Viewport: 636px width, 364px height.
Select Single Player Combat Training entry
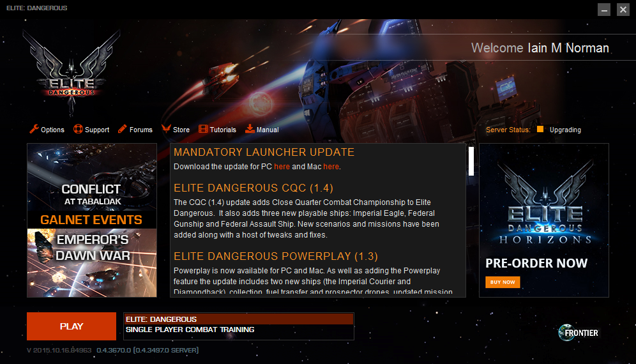(x=239, y=330)
